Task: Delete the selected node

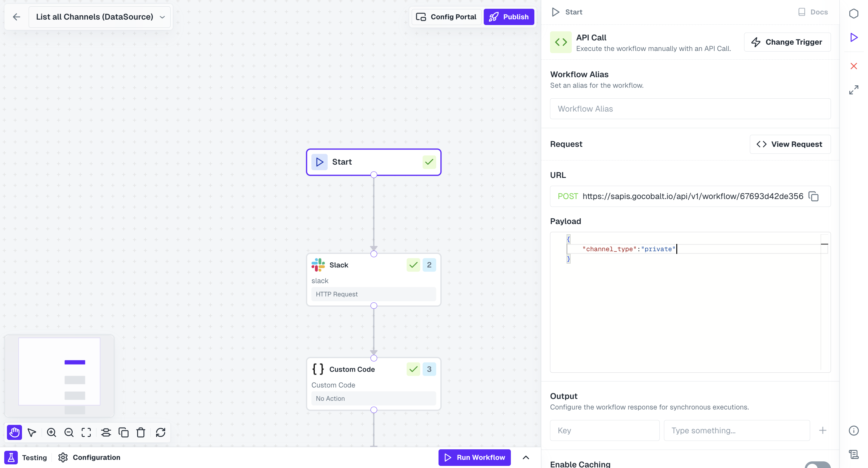Action: point(141,432)
